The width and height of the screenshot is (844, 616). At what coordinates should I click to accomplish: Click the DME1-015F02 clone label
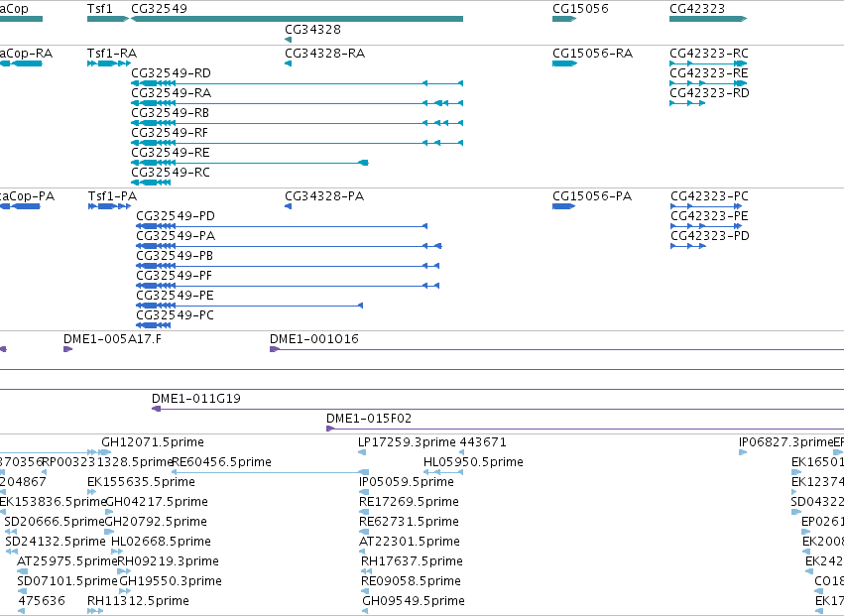tap(369, 419)
